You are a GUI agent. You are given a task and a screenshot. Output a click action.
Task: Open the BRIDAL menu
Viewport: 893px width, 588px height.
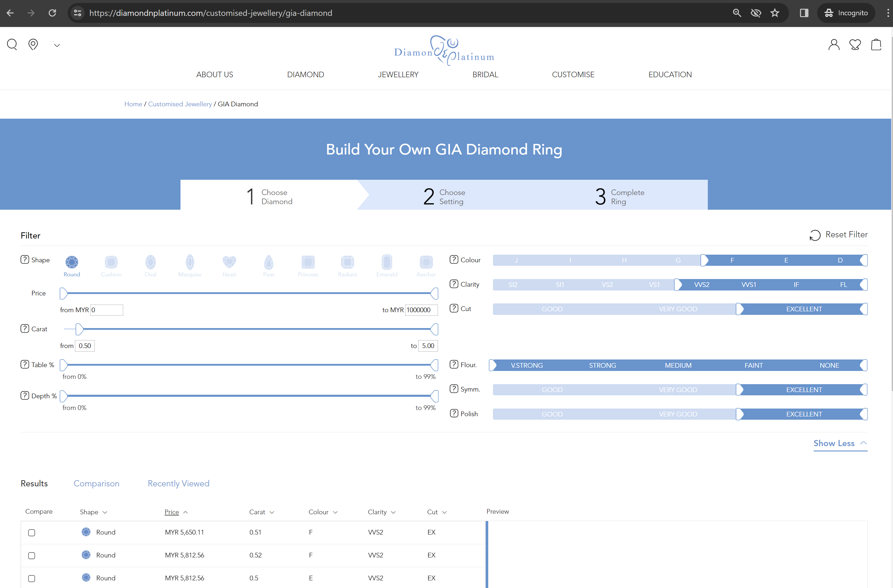point(485,75)
